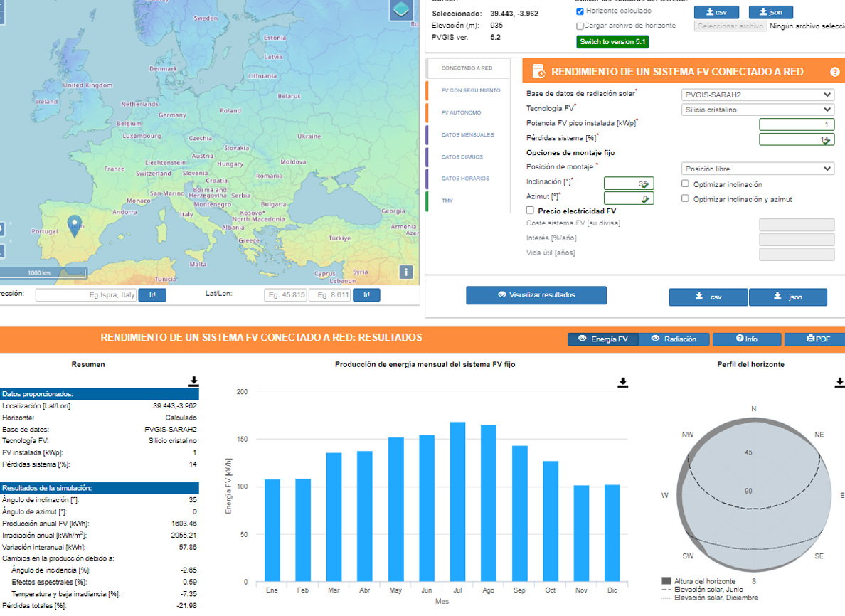Click the map info icon
845x616 pixels.
tap(406, 272)
